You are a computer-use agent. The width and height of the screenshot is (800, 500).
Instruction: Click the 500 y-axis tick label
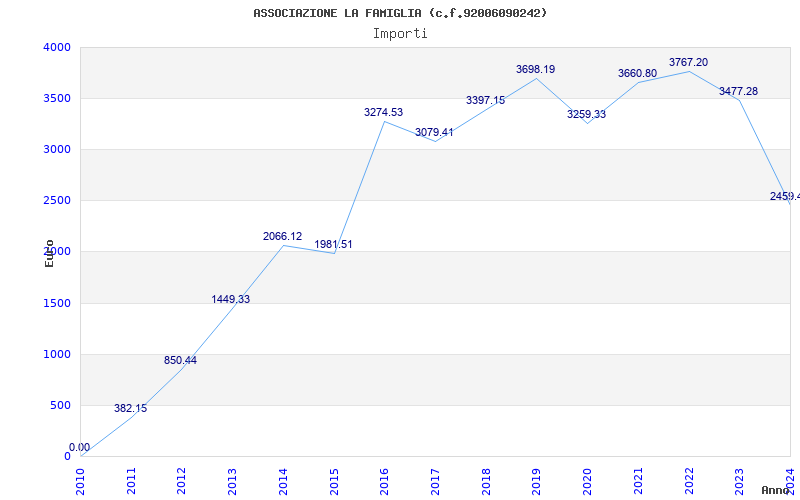click(x=61, y=406)
